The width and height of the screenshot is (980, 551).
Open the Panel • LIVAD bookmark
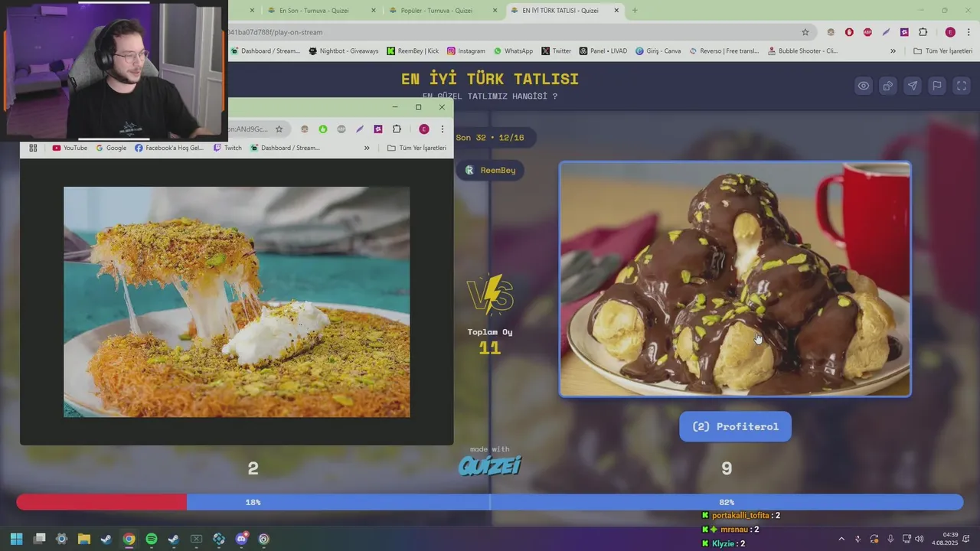(603, 51)
